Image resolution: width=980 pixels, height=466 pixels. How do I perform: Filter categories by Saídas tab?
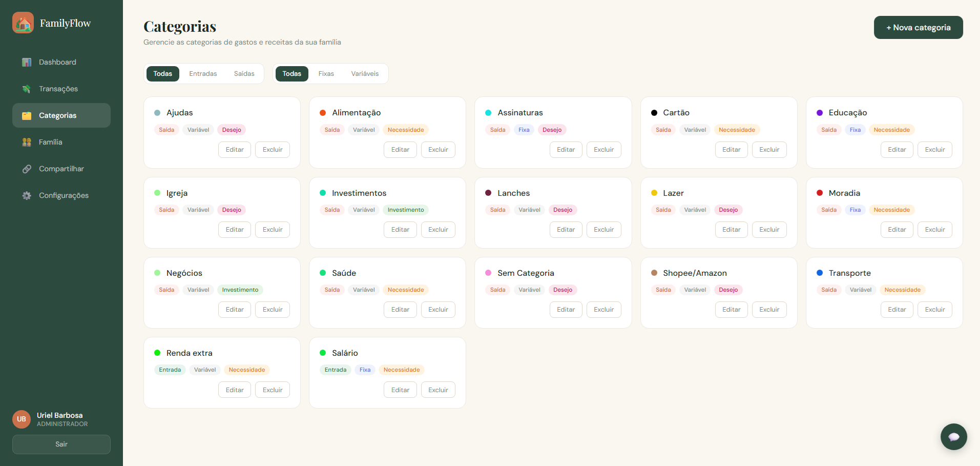tap(244, 74)
